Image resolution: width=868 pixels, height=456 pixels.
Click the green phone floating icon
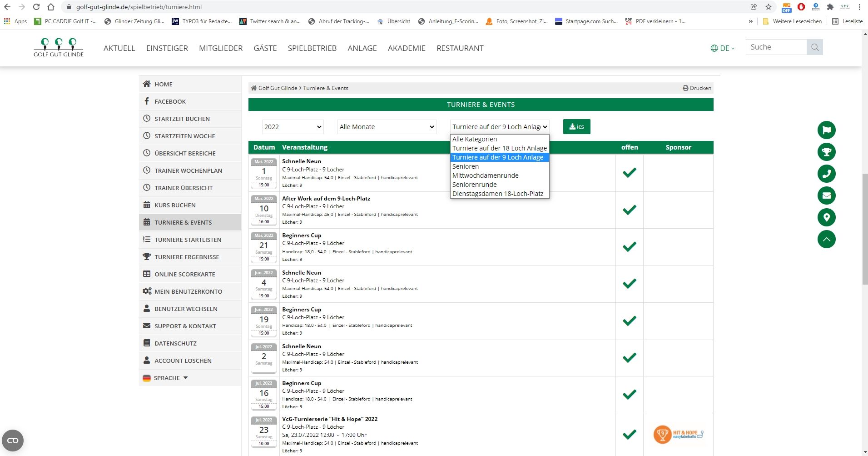coord(826,174)
